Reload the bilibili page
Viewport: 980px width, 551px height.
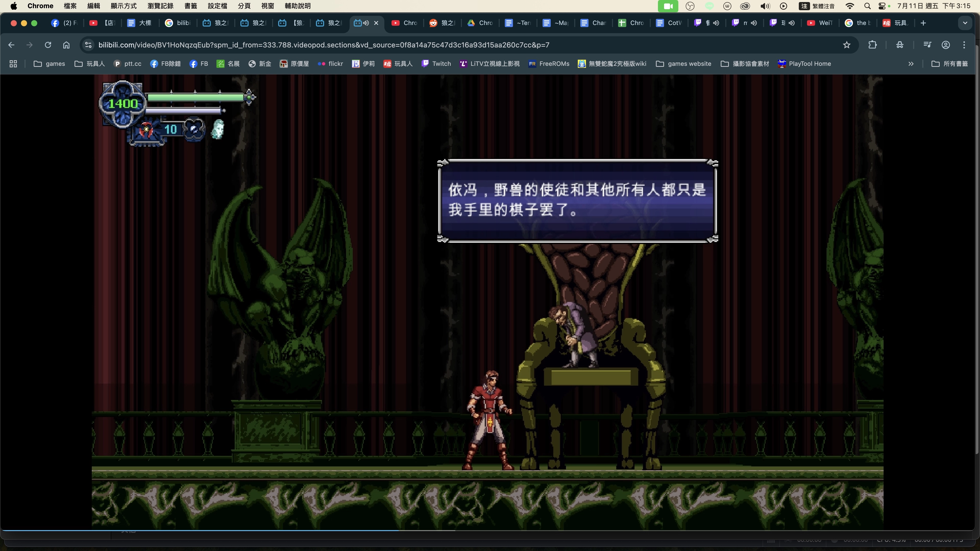48,45
